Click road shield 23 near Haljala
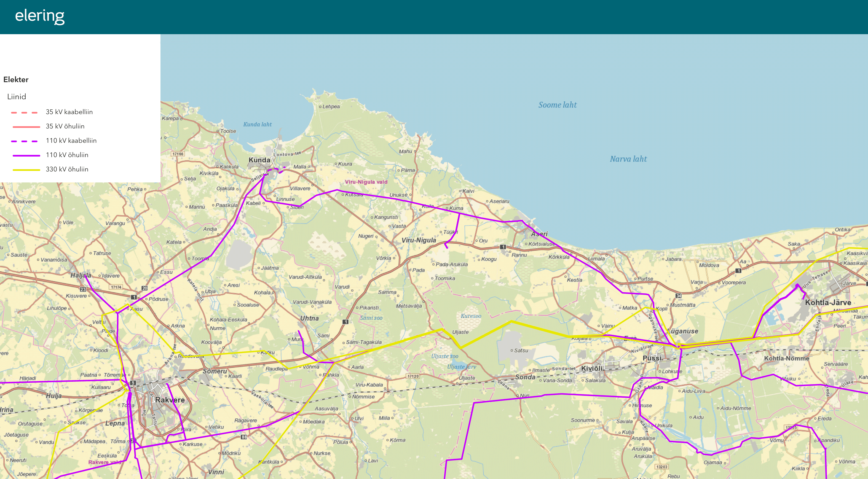Viewport: 868px width, 479px height. 83,289
